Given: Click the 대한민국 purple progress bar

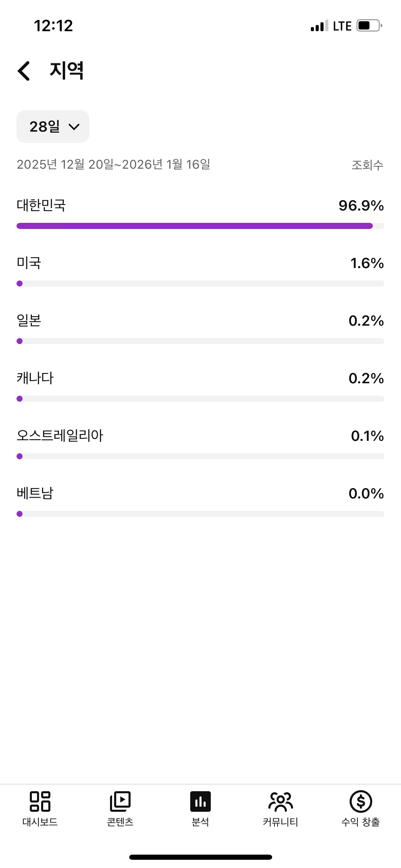Looking at the screenshot, I should tap(194, 226).
